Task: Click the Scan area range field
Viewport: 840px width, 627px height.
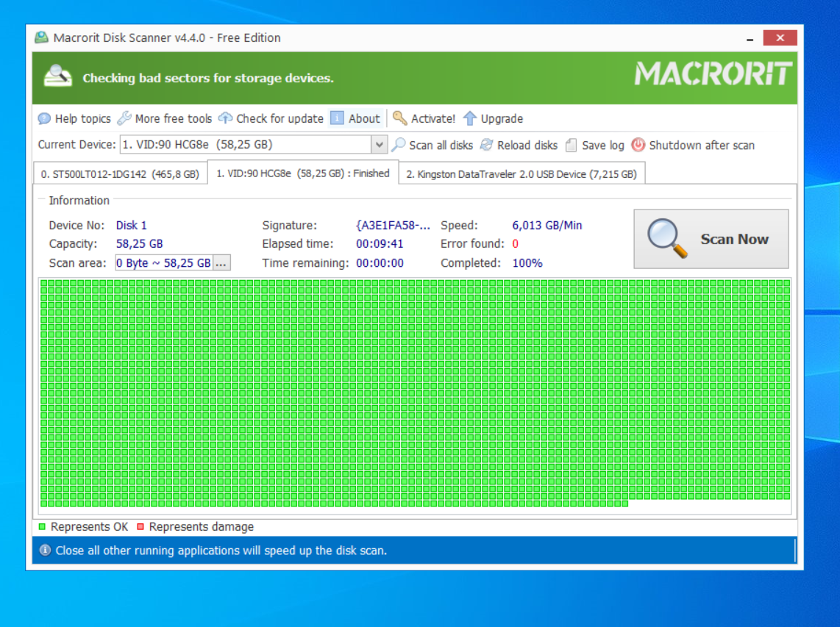Action: coord(164,263)
